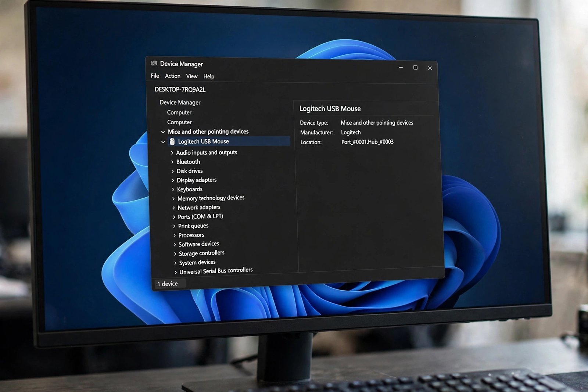588x392 pixels.
Task: Expand the Processors chevron
Action: 175,235
